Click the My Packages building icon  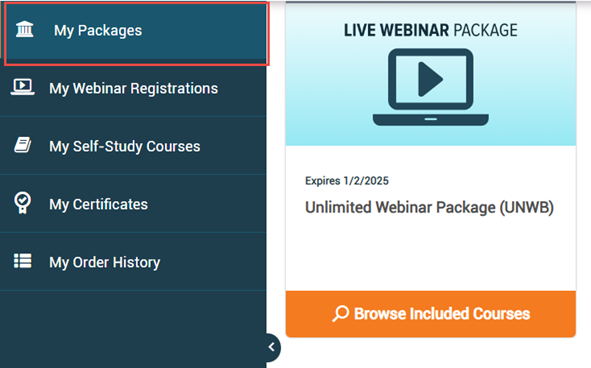[x=24, y=29]
